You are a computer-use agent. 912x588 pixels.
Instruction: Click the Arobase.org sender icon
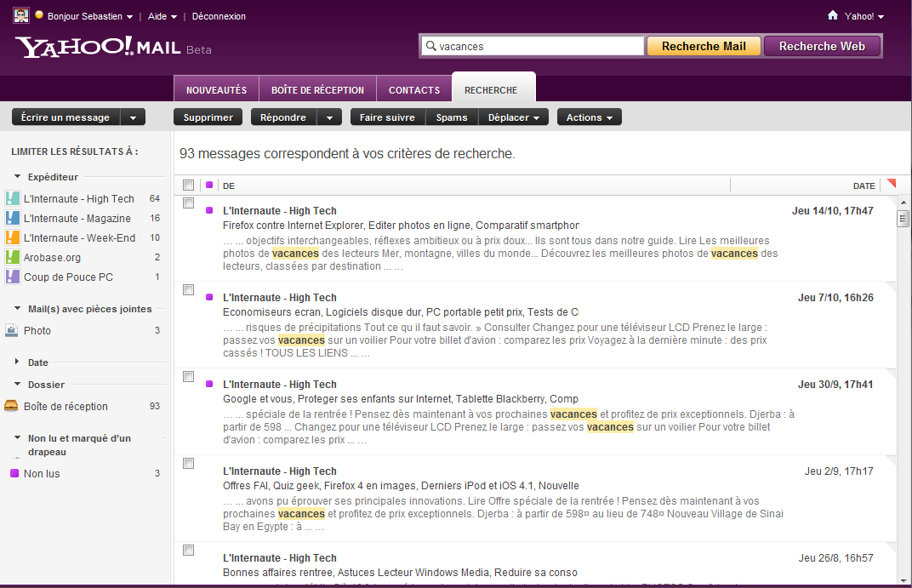[x=12, y=257]
